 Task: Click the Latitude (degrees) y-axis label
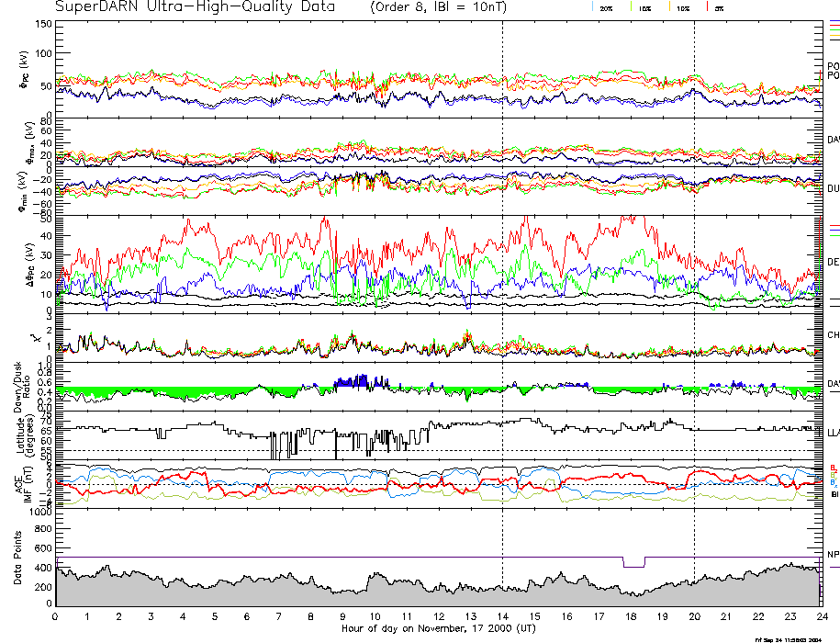point(22,434)
